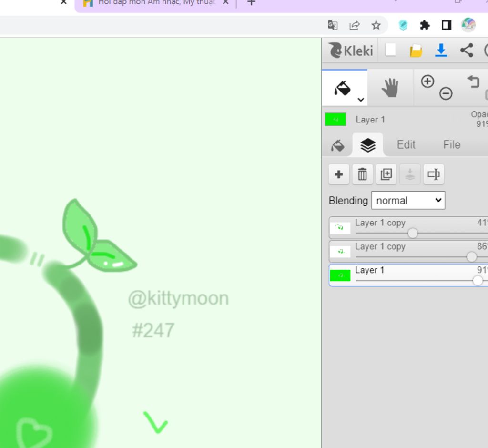Screen dimensions: 488x448
Task: Select the paint bucket fill tool
Action: 342,89
